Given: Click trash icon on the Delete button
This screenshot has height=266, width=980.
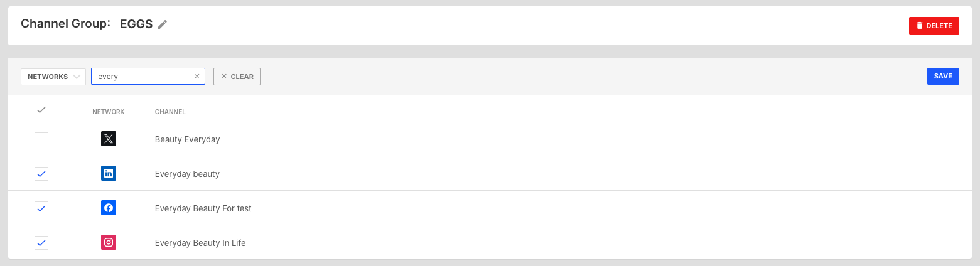Looking at the screenshot, I should (x=920, y=26).
